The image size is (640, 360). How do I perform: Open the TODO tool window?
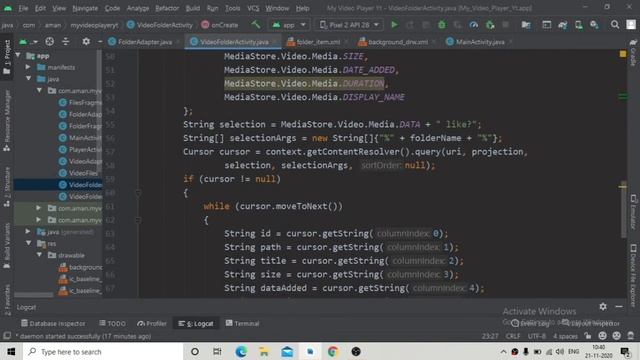(x=112, y=323)
